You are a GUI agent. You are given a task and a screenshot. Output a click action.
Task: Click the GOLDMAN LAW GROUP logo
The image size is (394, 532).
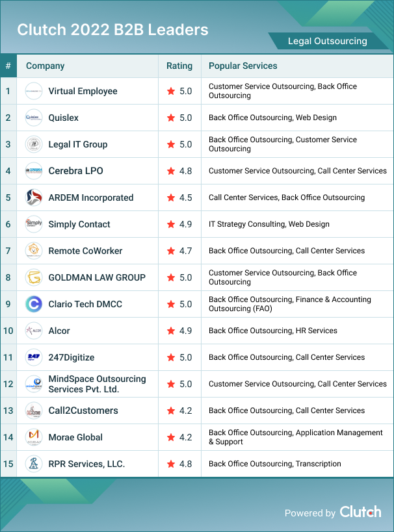click(34, 277)
